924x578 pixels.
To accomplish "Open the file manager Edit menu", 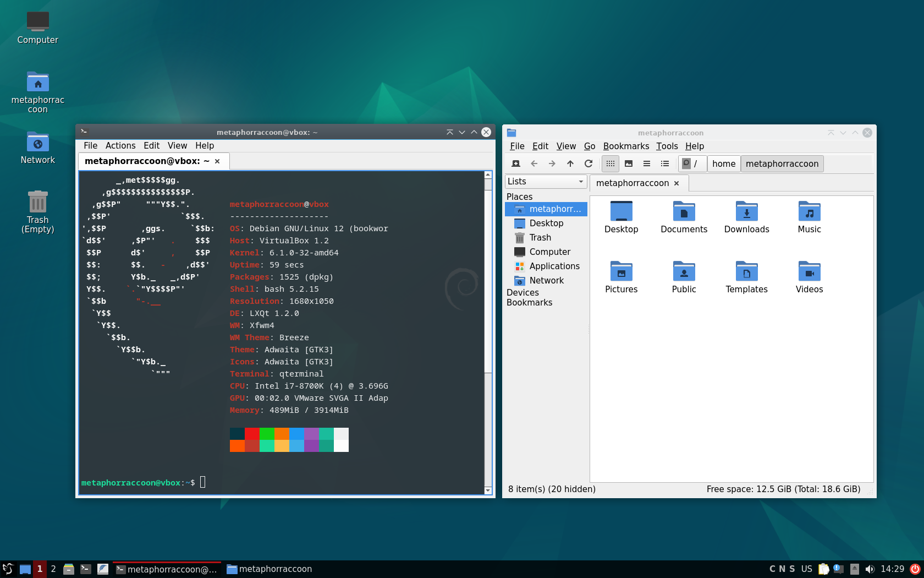I will (x=540, y=146).
